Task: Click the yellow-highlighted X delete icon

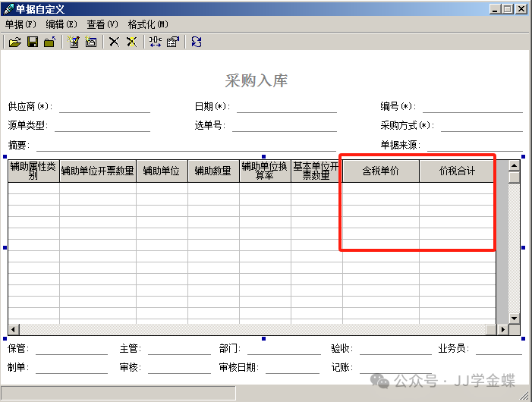Action: (x=131, y=42)
